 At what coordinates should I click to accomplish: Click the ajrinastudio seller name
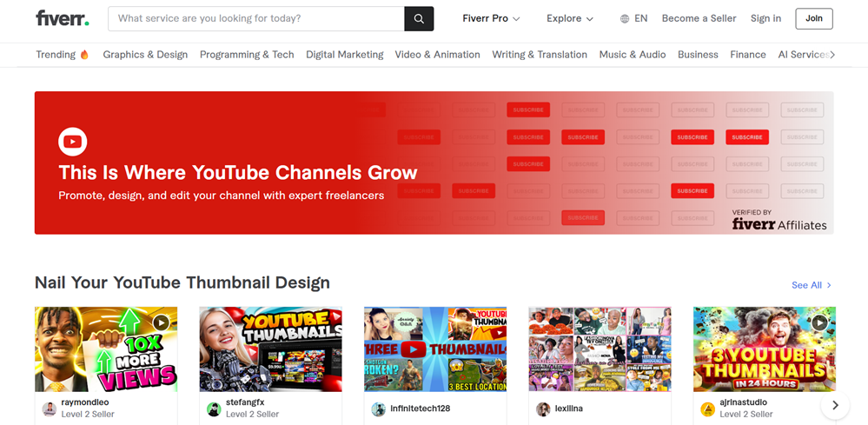coord(743,402)
